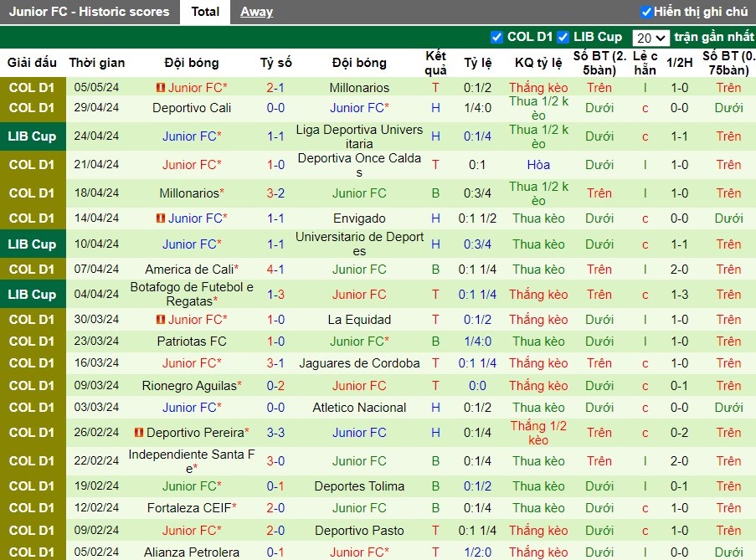Click the 3-2 score for Millonarios vs Junior FC
Image resolution: width=756 pixels, height=560 pixels.
pos(275,193)
